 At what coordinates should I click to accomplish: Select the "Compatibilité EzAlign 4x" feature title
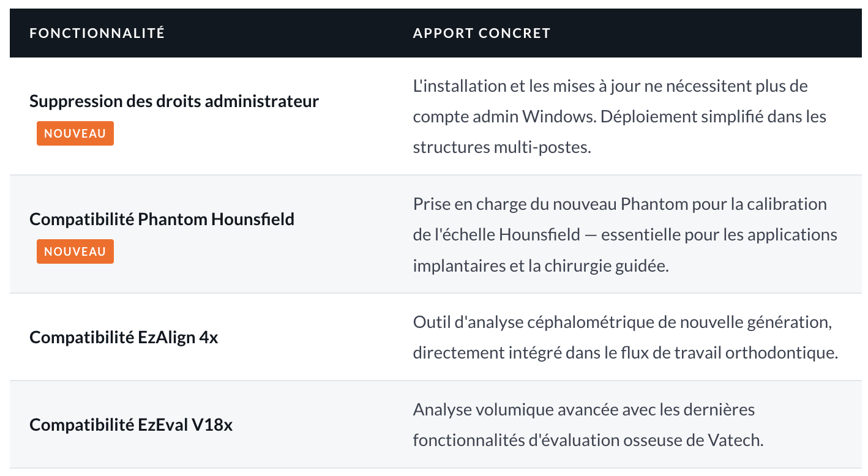click(124, 337)
